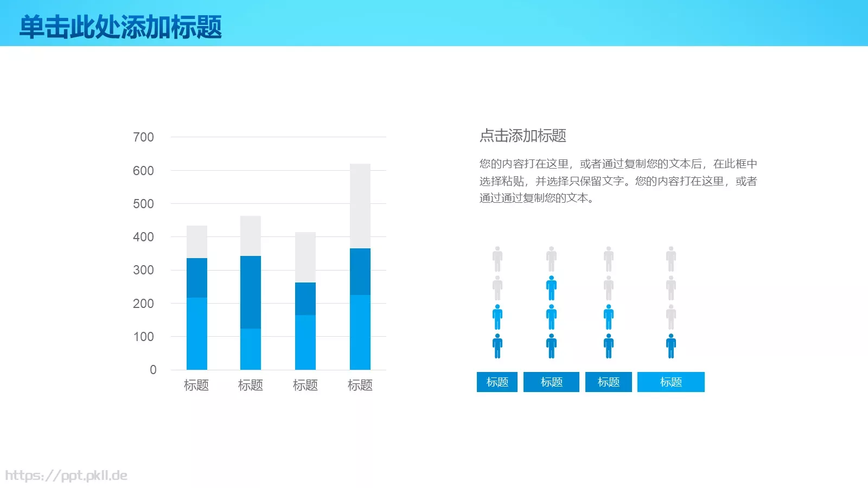Click the first blue 标题 button below the icons

click(497, 382)
